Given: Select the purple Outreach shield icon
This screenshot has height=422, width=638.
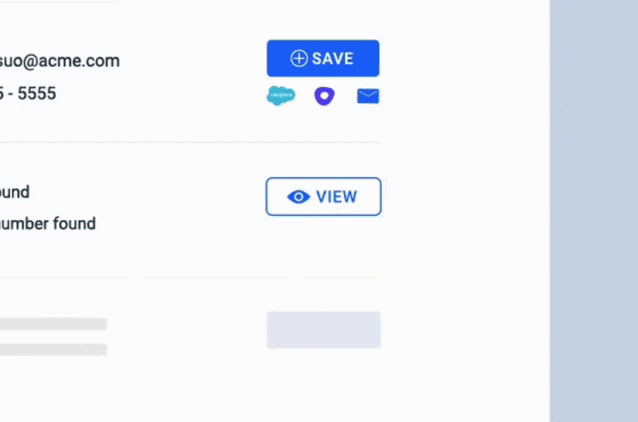Looking at the screenshot, I should pyautogui.click(x=324, y=96).
